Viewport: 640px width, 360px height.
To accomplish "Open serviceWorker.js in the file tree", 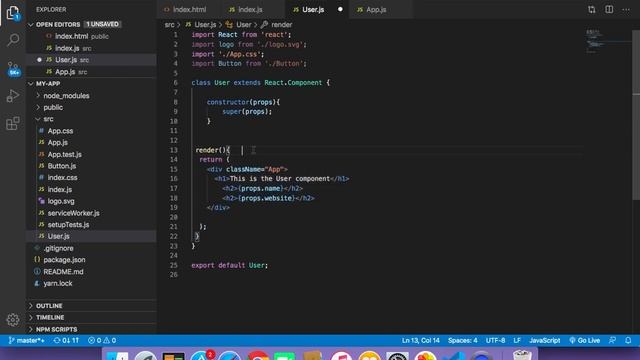I will (x=73, y=213).
